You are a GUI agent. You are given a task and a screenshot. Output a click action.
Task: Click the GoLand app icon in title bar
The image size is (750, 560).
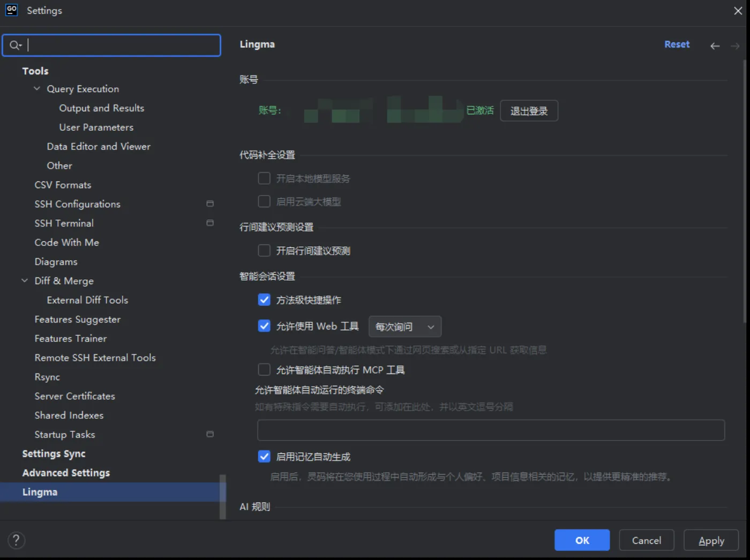pyautogui.click(x=11, y=10)
